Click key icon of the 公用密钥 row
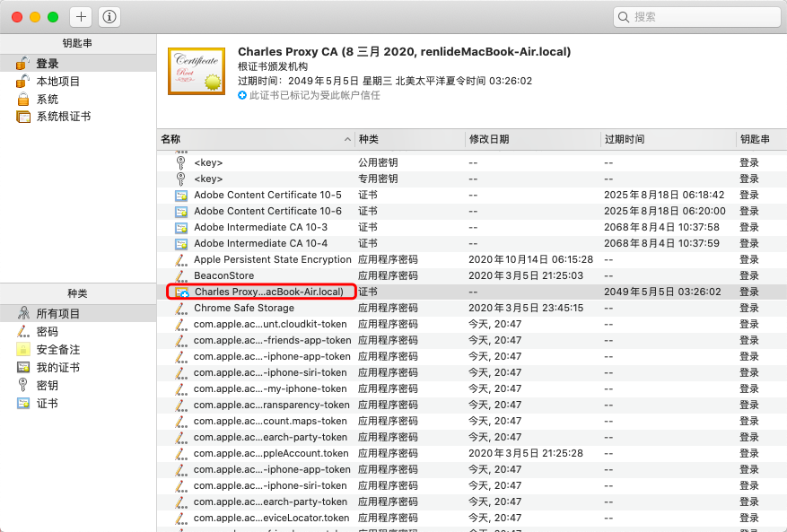The width and height of the screenshot is (787, 532). pyautogui.click(x=180, y=162)
